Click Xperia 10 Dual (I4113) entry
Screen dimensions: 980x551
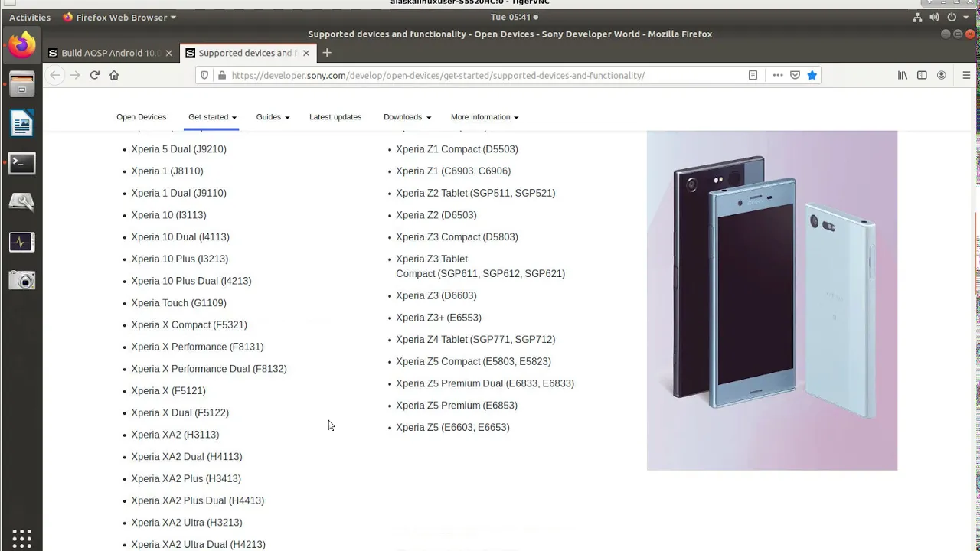[180, 237]
